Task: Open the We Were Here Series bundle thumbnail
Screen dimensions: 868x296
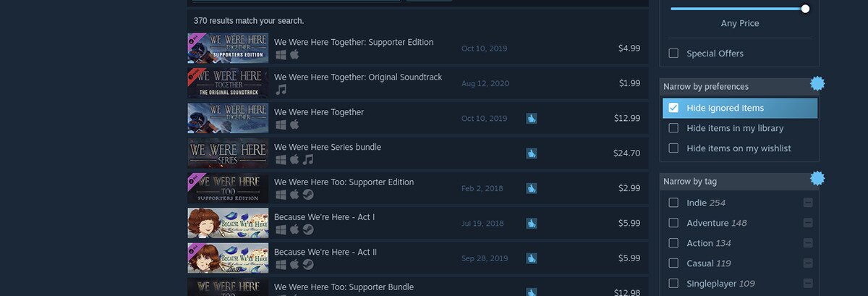Action: pos(228,153)
